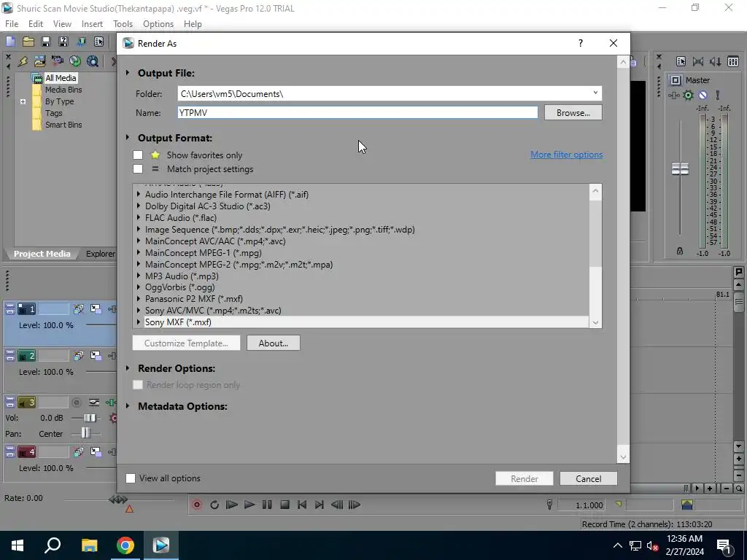The width and height of the screenshot is (747, 560).
Task: Toggle Arm for Record on audio track 3
Action: pyautogui.click(x=76, y=402)
